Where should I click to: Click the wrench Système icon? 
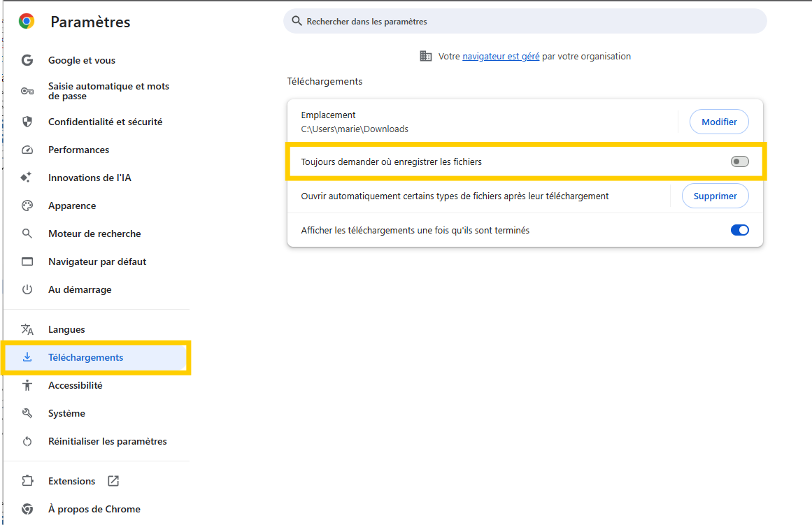27,413
